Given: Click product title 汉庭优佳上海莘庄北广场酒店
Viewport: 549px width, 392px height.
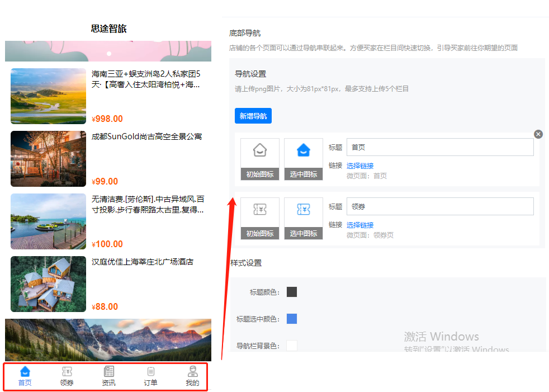Looking at the screenshot, I should [143, 262].
